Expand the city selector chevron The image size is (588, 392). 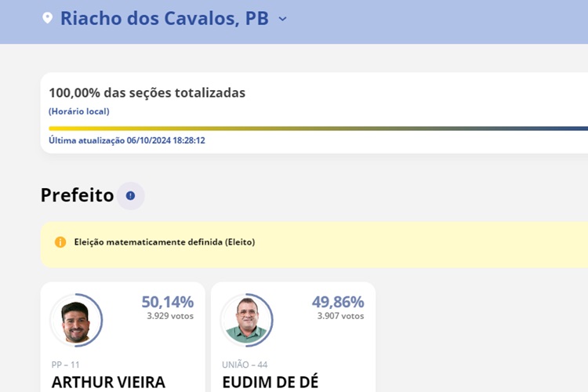[282, 19]
